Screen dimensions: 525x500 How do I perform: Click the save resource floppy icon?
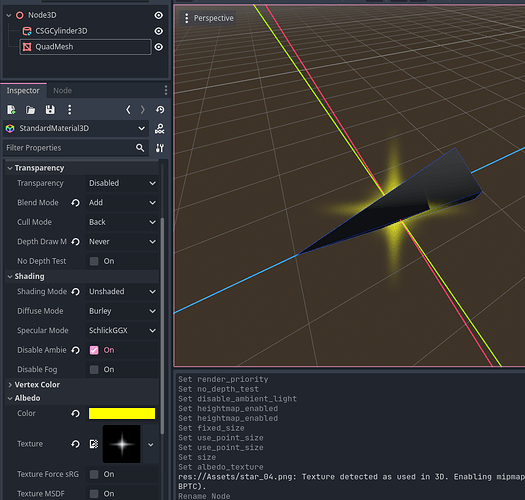click(x=50, y=110)
